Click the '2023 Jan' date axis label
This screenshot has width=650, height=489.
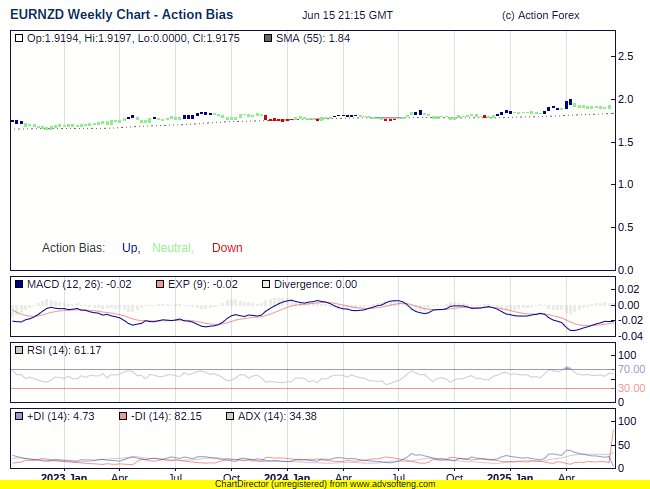point(64,478)
